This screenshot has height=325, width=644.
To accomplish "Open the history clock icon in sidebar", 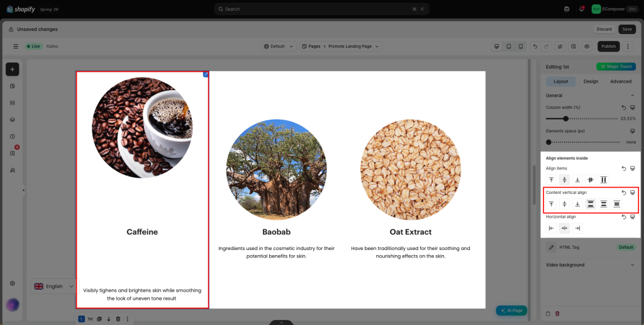I will coord(13,137).
